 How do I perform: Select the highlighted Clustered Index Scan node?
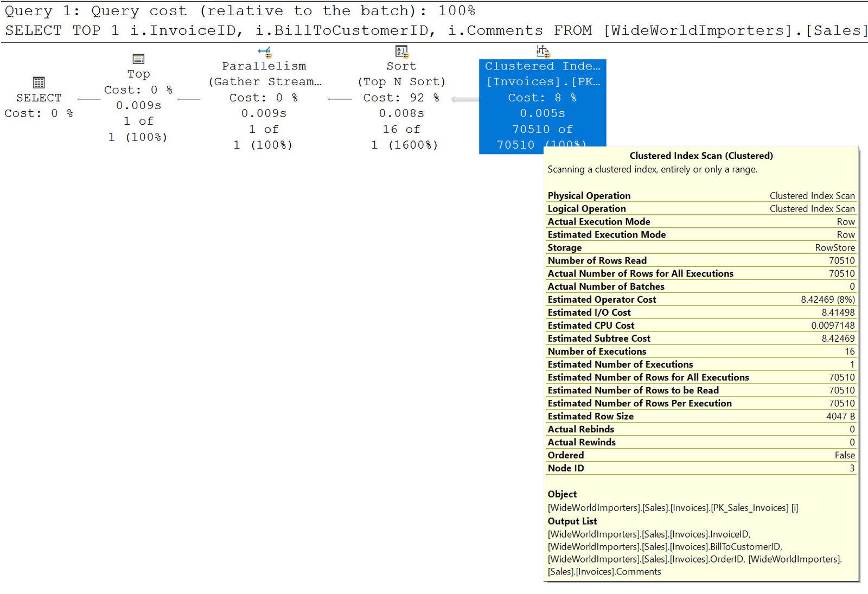(x=542, y=106)
